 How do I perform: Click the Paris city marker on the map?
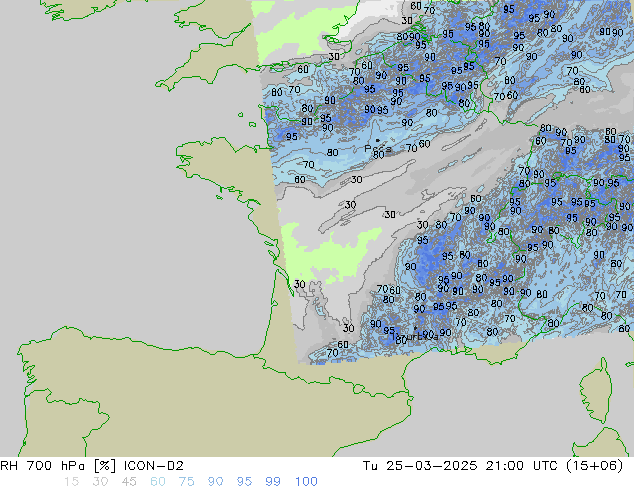(x=377, y=141)
